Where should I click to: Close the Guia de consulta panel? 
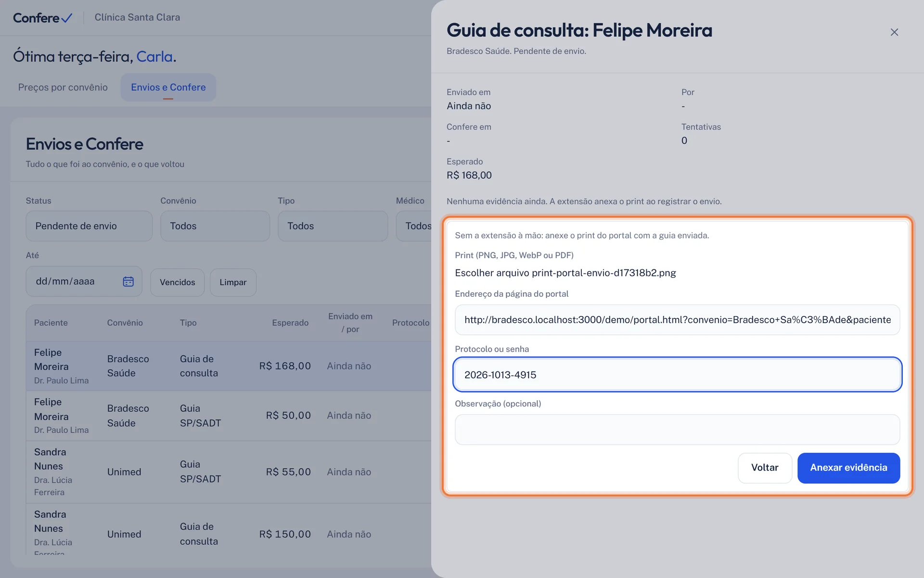point(894,32)
